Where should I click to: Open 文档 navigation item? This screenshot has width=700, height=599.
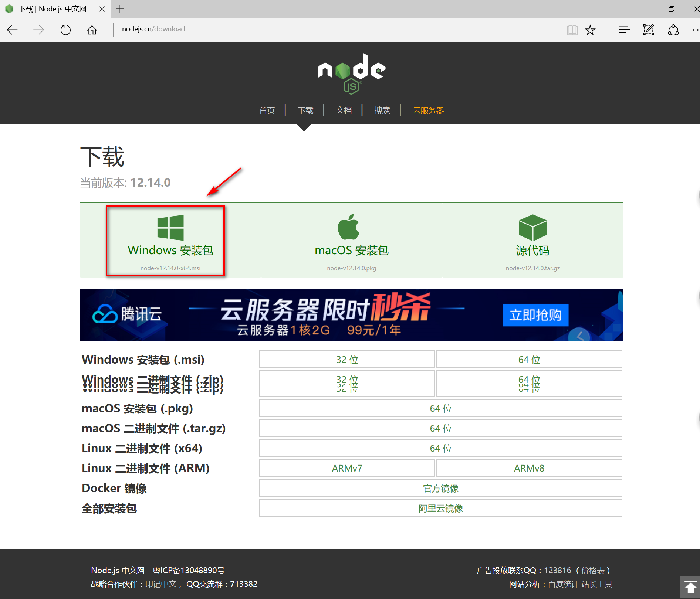coord(344,110)
